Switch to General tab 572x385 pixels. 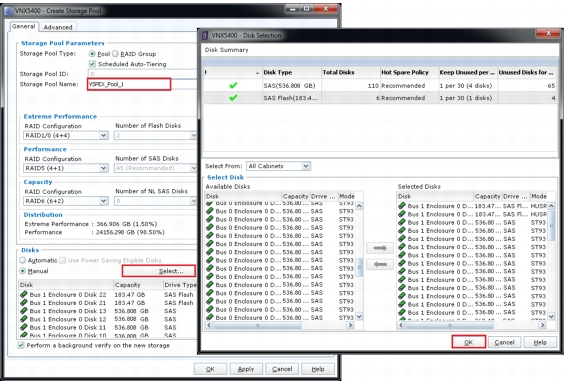pos(24,26)
